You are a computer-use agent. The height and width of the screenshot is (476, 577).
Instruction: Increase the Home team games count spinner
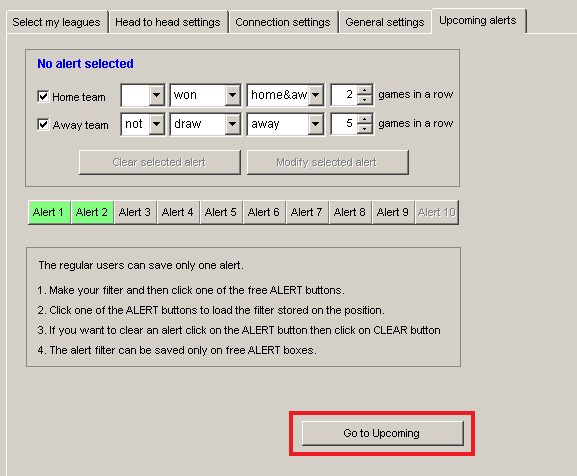[x=364, y=90]
